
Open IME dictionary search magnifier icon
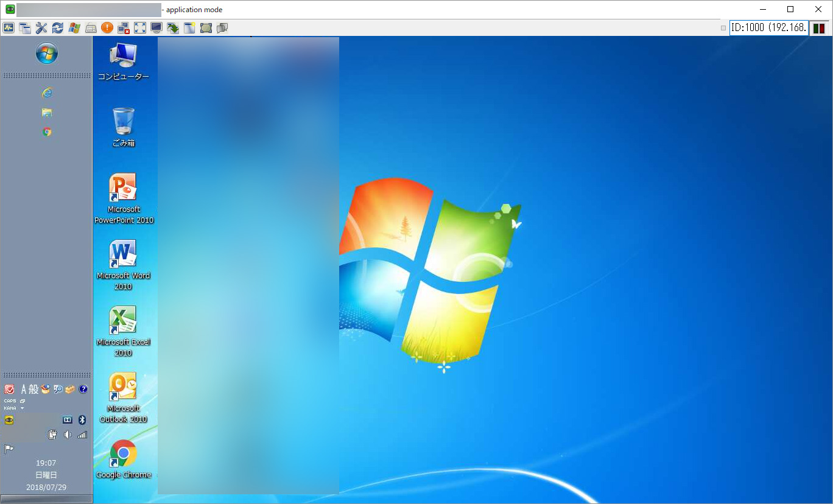58,389
